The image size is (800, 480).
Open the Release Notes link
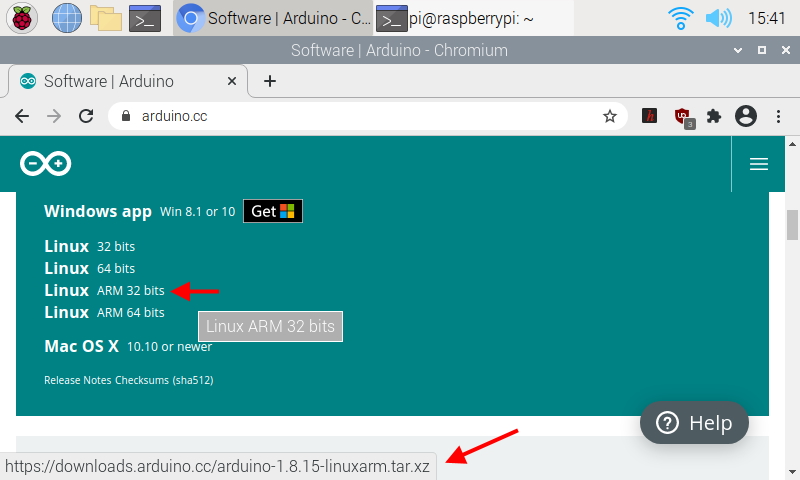[x=78, y=380]
